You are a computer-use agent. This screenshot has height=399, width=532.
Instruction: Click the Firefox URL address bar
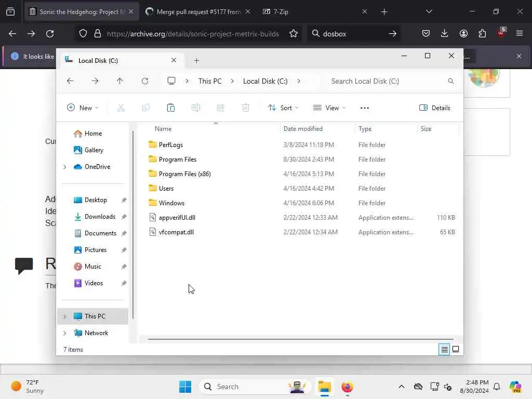point(188,34)
